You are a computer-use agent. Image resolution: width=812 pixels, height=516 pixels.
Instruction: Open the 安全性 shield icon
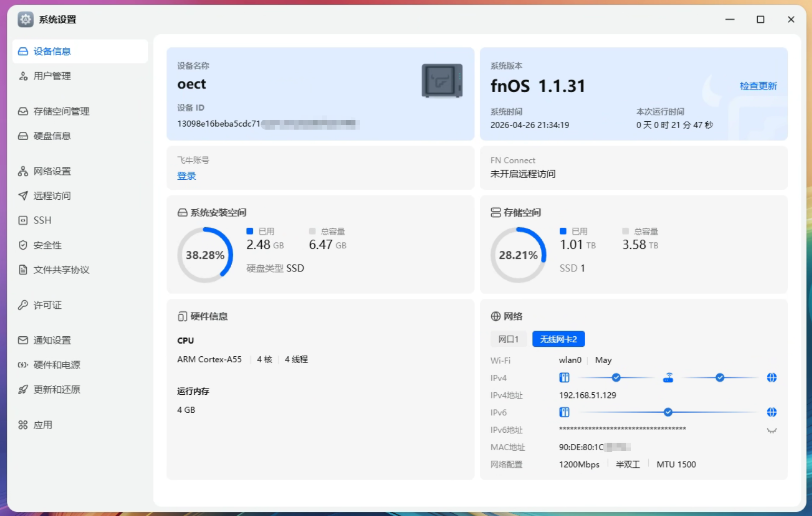pos(23,245)
